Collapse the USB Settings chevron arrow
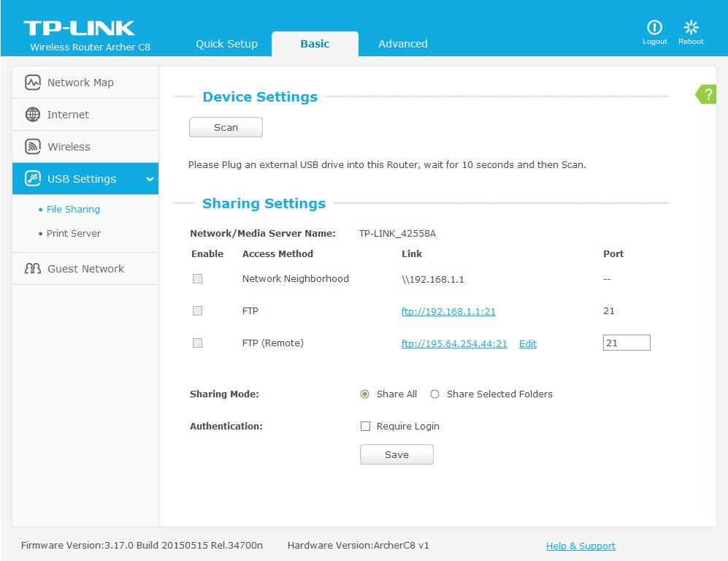 tap(150, 180)
